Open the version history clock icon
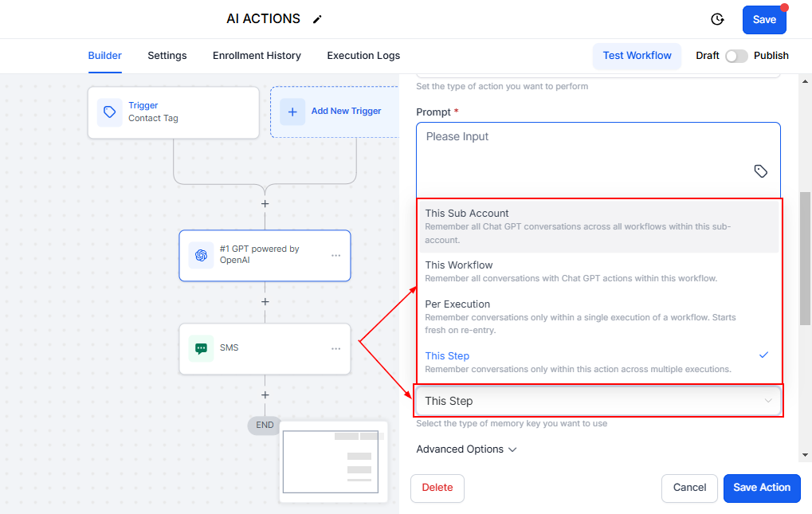Viewport: 812px width, 514px height. click(x=717, y=19)
